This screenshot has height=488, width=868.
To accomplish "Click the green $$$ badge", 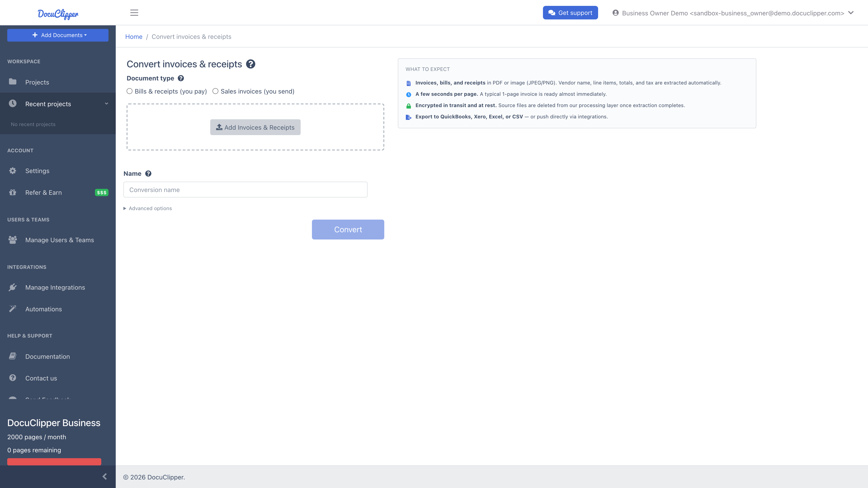I will coord(101,193).
